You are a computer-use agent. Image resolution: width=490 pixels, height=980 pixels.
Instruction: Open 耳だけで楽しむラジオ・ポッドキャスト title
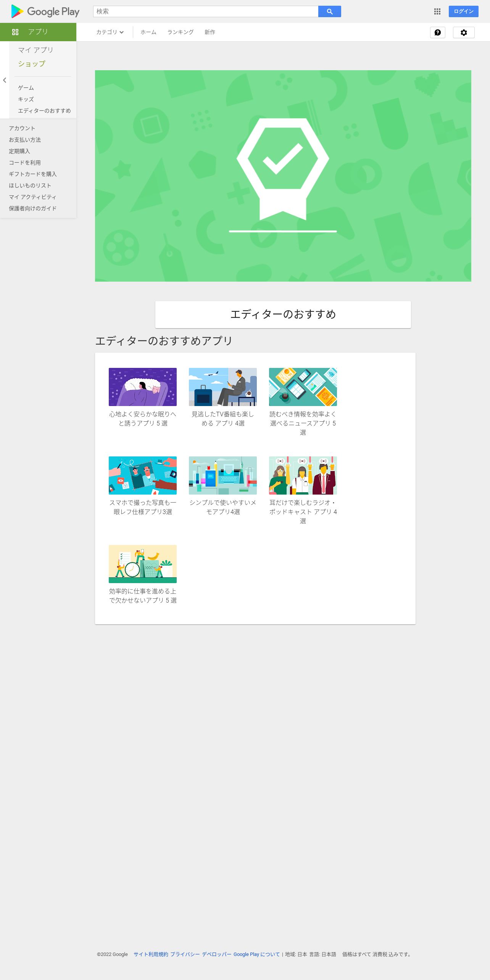[x=303, y=512]
